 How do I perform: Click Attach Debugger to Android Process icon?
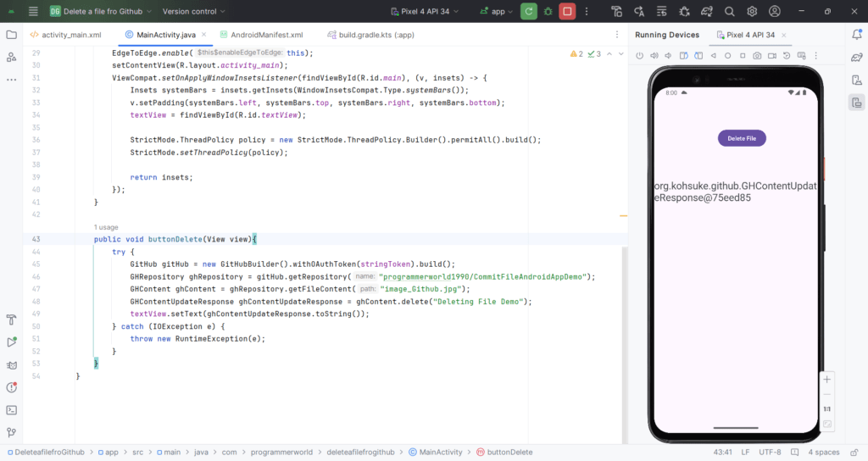point(684,11)
